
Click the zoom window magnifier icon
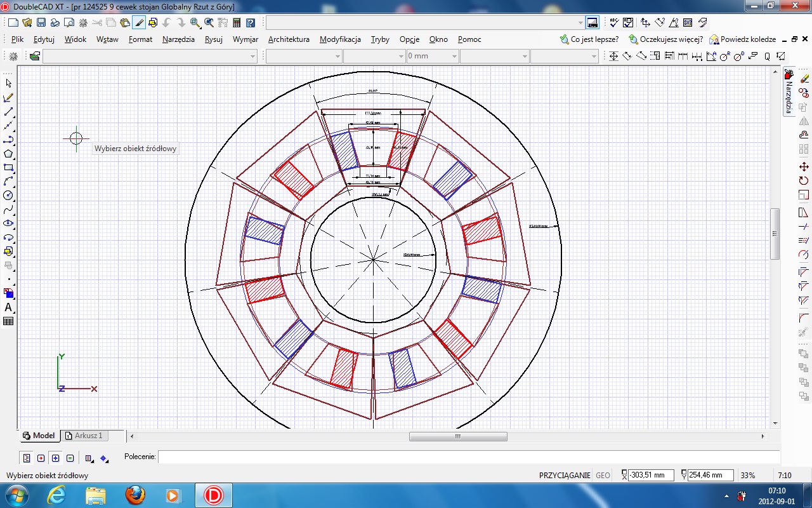pos(195,23)
